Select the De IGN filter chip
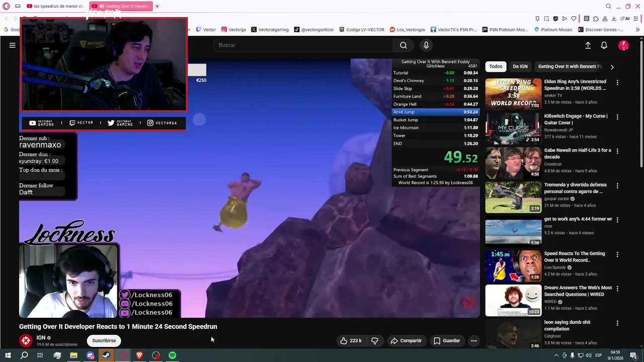The image size is (644, 362). tap(520, 66)
